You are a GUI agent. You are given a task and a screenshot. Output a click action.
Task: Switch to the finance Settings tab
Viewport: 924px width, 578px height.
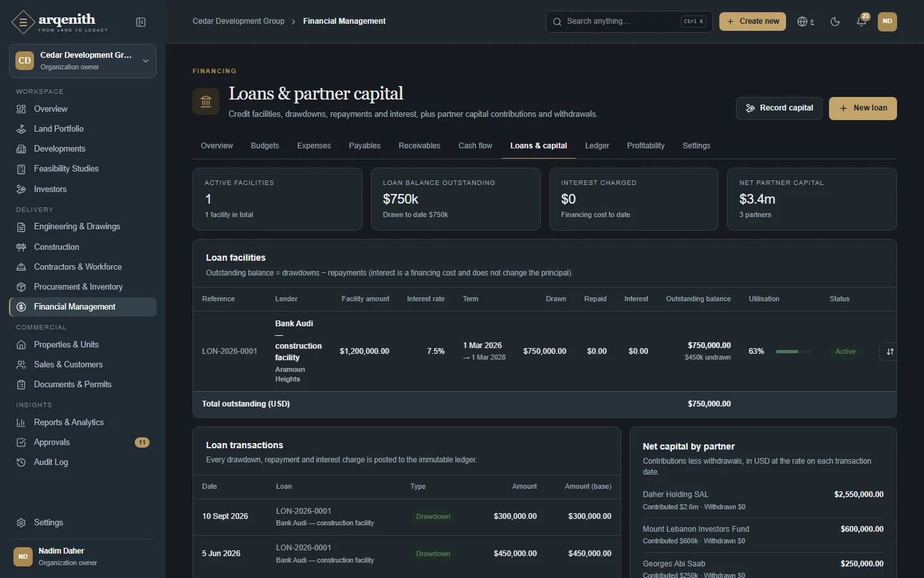[x=696, y=146]
